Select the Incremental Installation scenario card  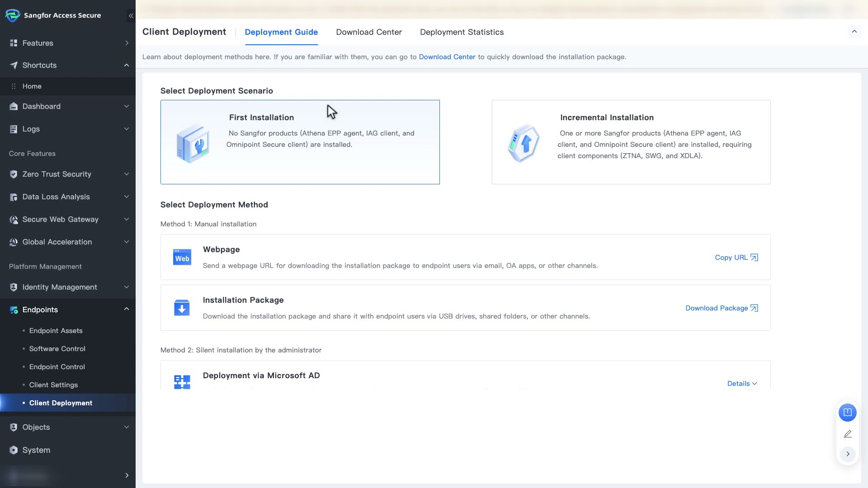631,142
